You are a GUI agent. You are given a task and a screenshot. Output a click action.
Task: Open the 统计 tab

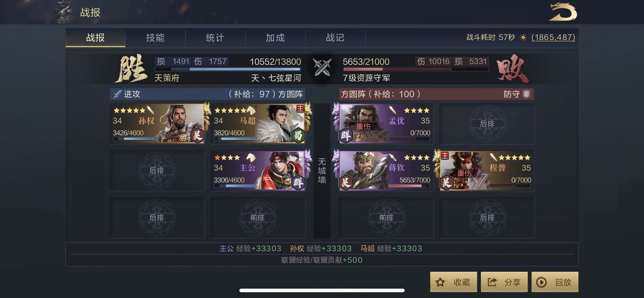tap(215, 37)
